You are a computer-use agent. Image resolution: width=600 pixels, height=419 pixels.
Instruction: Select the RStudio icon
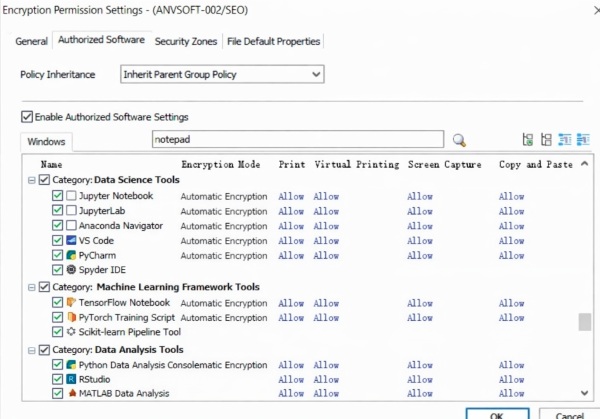point(71,379)
